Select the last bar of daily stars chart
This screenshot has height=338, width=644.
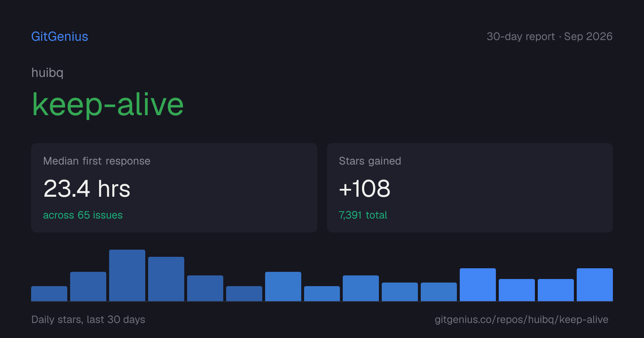pos(595,285)
